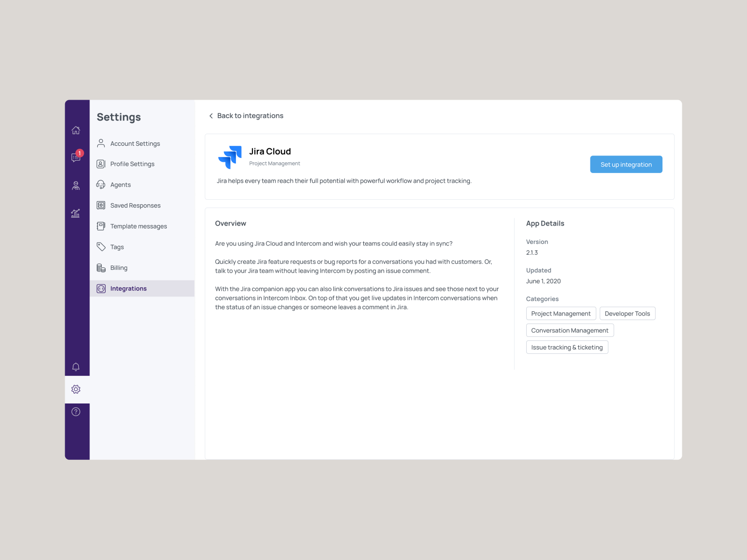
Task: Open the reports chart icon in rail
Action: click(76, 213)
